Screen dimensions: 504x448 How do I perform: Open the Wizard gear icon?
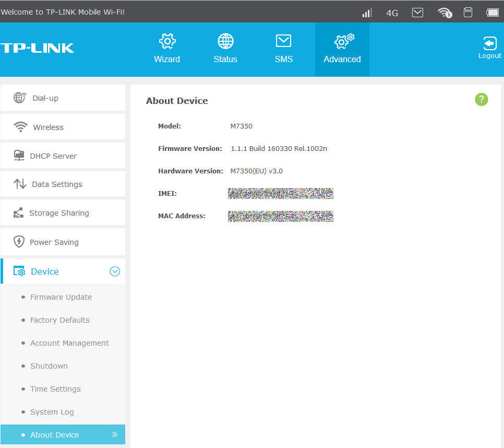point(167,41)
